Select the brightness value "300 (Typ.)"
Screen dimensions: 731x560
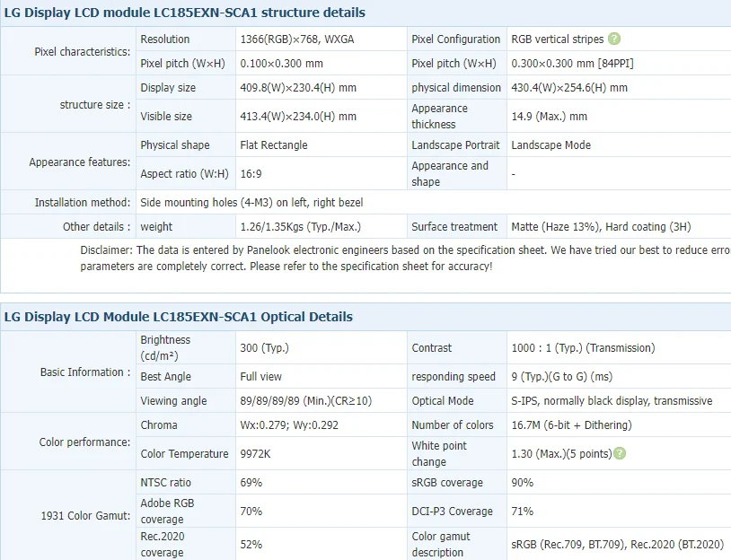[264, 348]
